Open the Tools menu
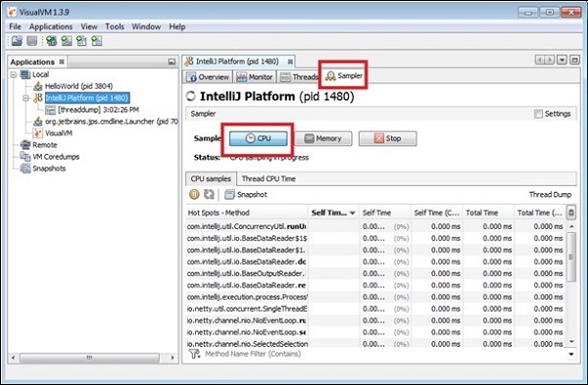 point(115,26)
